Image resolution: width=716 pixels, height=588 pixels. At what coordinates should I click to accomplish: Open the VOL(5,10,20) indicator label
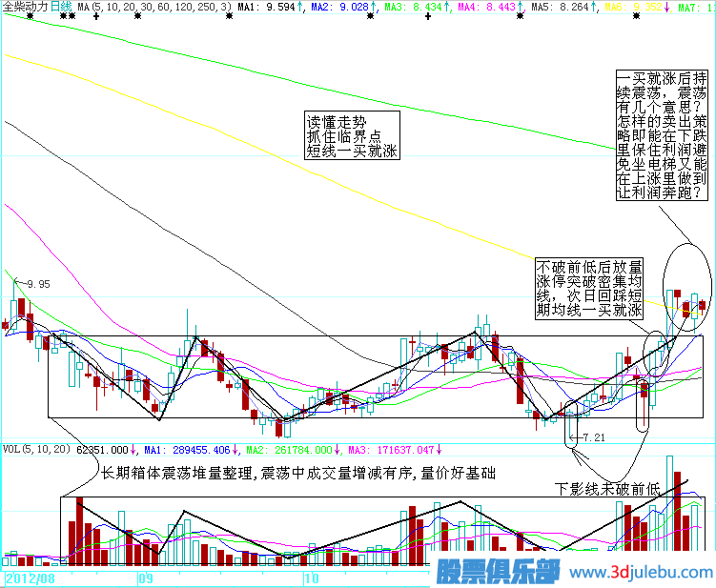pos(36,449)
